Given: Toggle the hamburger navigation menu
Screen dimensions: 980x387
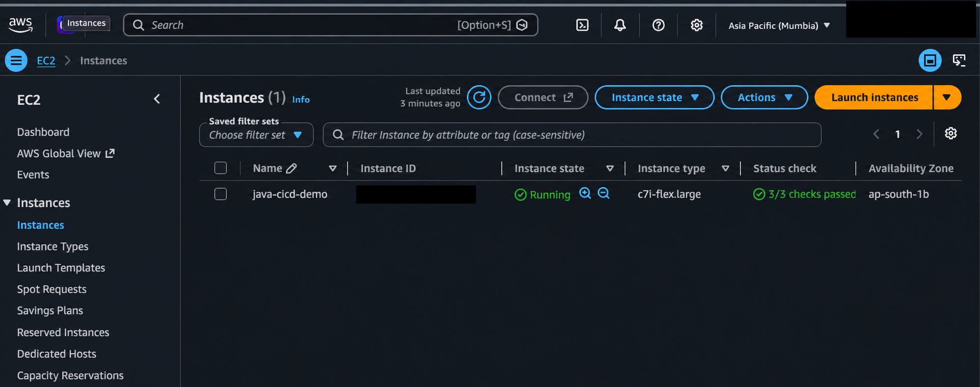Looking at the screenshot, I should point(16,60).
